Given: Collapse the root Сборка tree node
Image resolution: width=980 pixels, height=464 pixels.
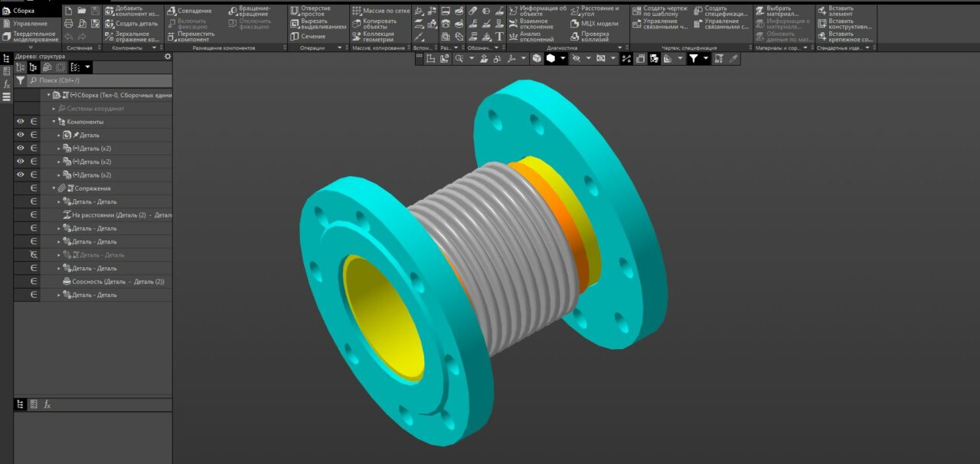Looking at the screenshot, I should pos(48,95).
